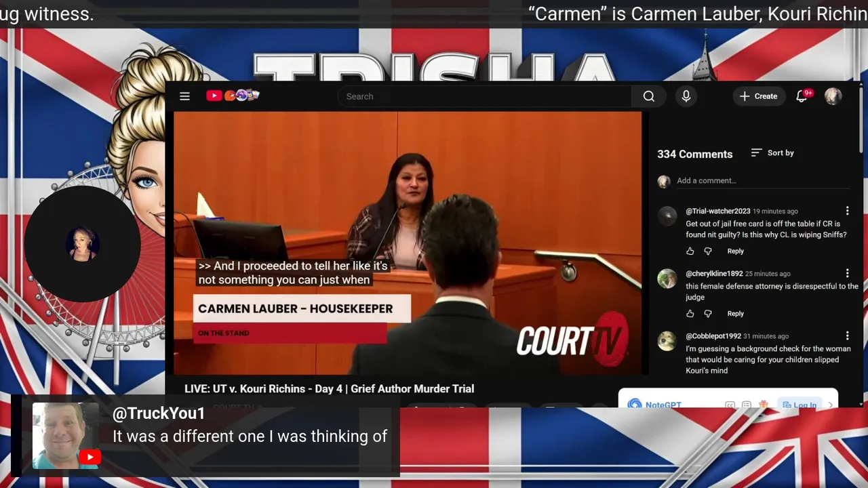Click the YouTube logo

coord(233,96)
